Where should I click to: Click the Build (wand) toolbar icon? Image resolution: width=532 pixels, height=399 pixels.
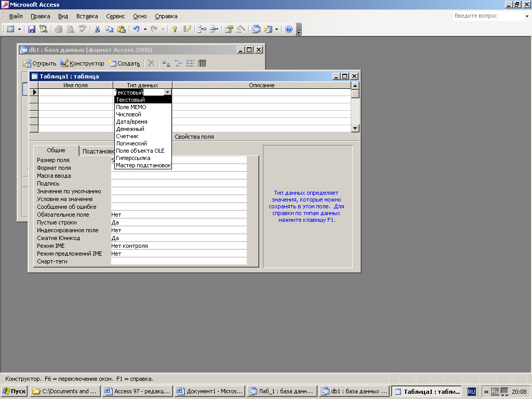[x=241, y=29]
